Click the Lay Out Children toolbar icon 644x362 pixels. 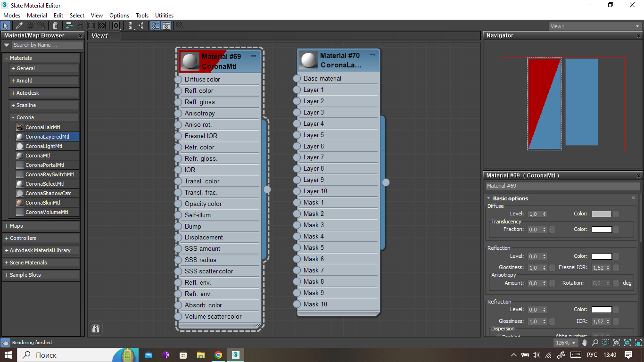click(141, 25)
